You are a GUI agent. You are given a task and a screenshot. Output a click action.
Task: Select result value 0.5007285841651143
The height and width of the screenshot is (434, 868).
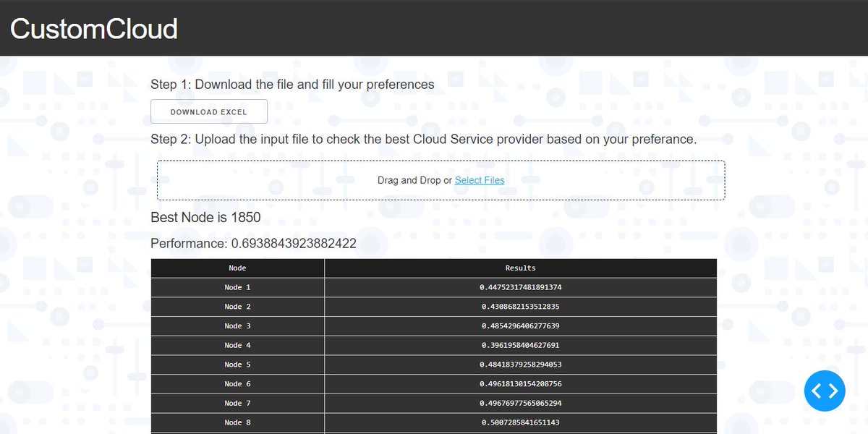click(521, 422)
